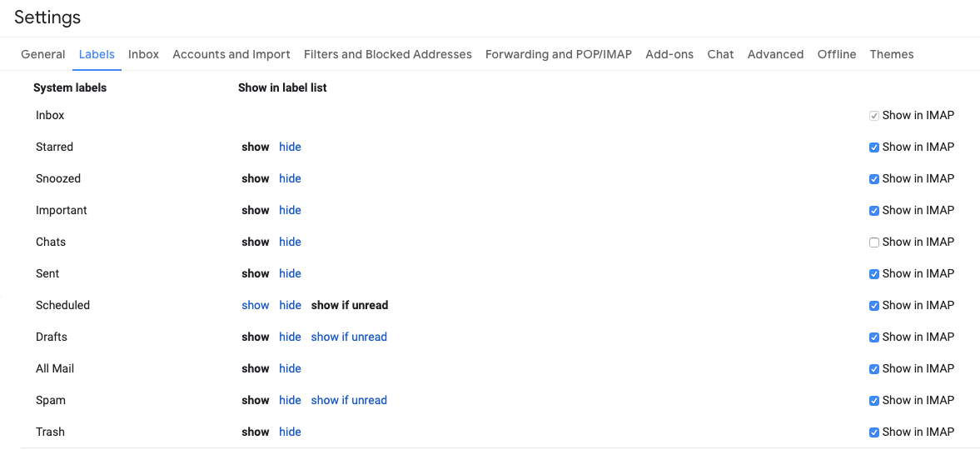Enable Show in IMAP for Chats
The height and width of the screenshot is (450, 980).
[874, 242]
